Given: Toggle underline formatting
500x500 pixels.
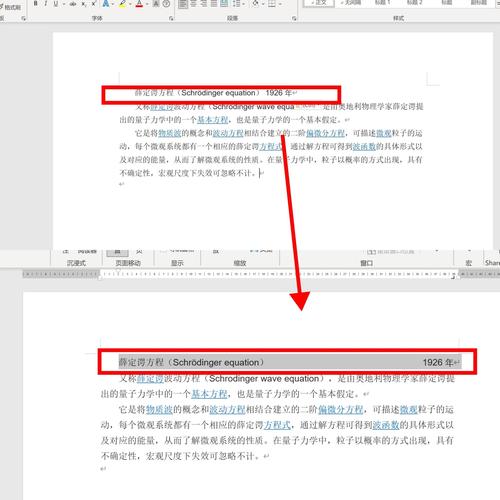Looking at the screenshot, I should click(55, 4).
